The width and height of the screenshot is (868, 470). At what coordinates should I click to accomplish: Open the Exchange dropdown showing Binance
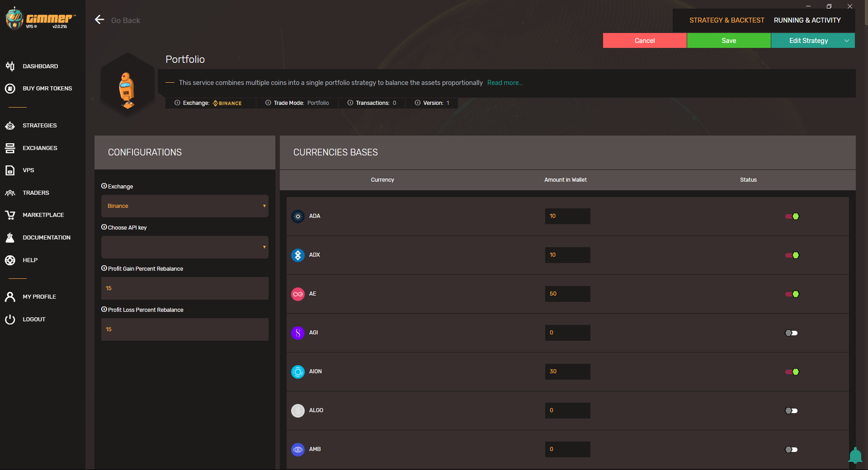point(185,206)
